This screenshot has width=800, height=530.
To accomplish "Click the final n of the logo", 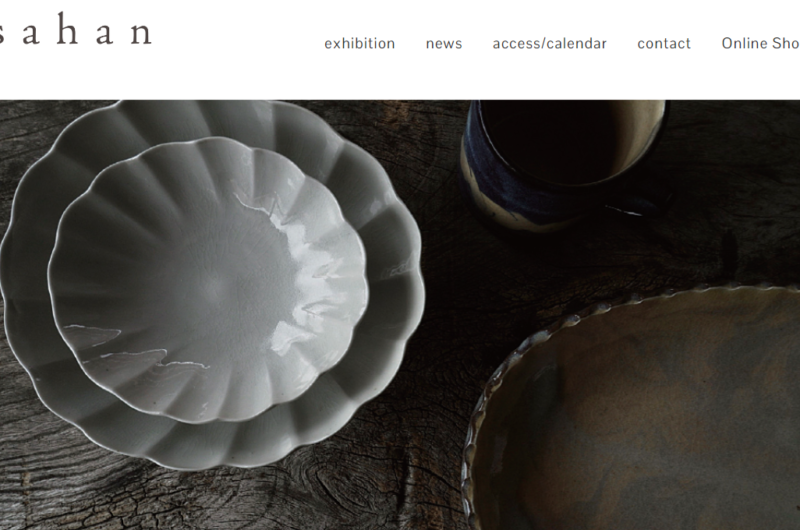I will (141, 33).
